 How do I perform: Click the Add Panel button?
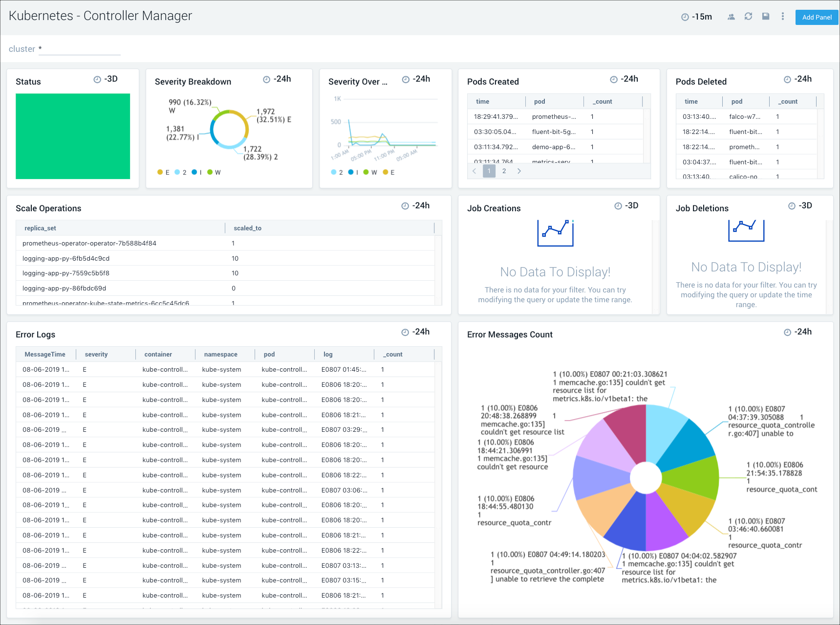coord(817,17)
